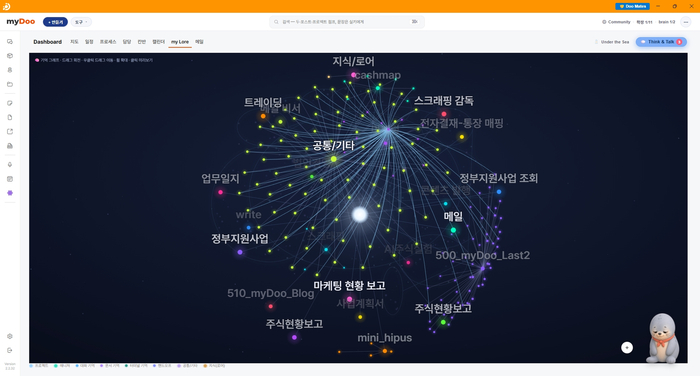Select the purple hexagon sidebar icon
700x376 pixels.
pos(10,193)
